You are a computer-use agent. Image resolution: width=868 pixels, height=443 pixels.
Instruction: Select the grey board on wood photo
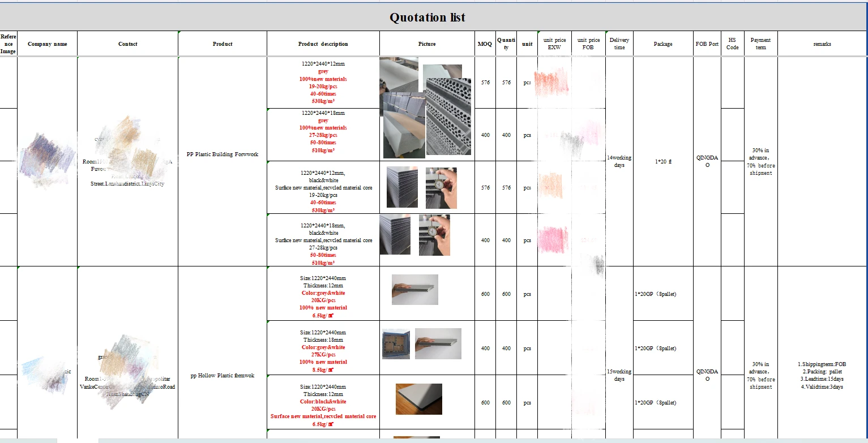[418, 399]
